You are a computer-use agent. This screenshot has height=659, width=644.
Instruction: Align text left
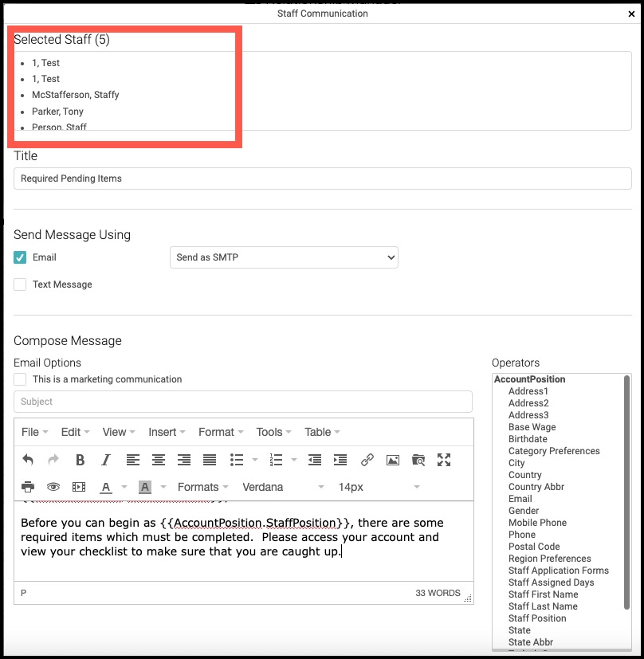(133, 460)
